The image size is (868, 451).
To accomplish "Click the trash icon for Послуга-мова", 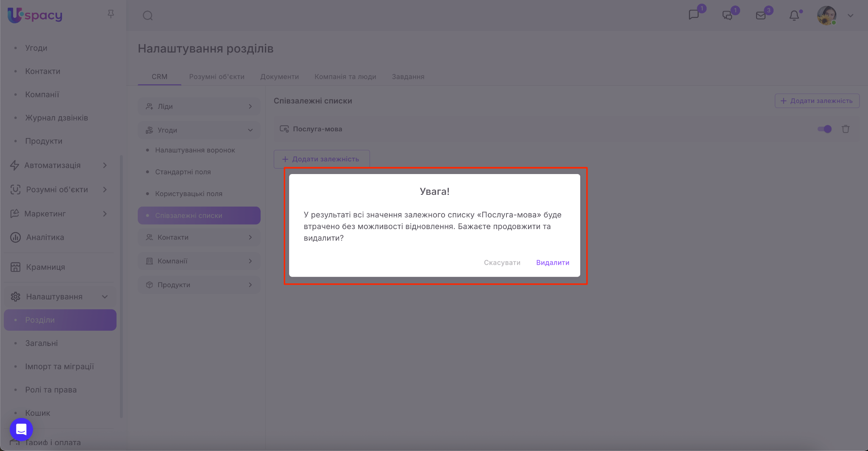I will (846, 129).
